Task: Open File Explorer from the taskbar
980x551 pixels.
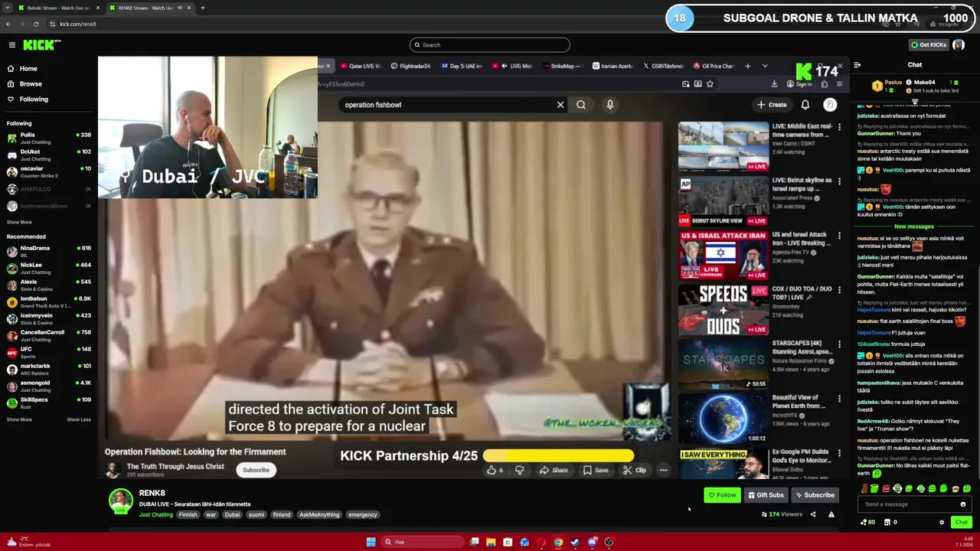Action: (491, 542)
